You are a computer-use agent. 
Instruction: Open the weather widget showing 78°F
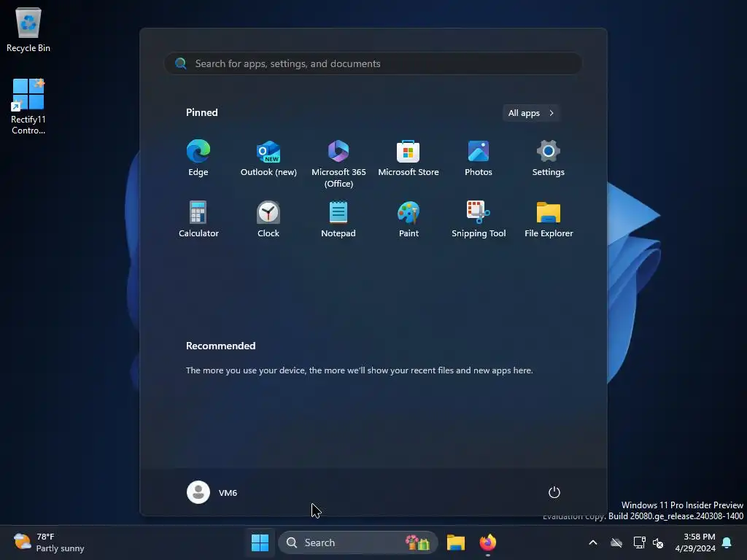tap(49, 542)
